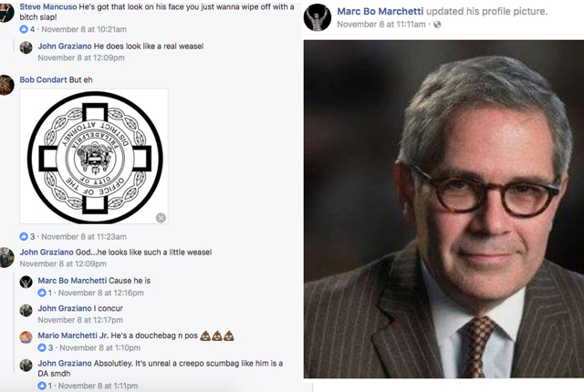Screen dimensions: 584x392
Task: Open Mario Marchetti Jr.'s small avatar
Action: (26, 337)
